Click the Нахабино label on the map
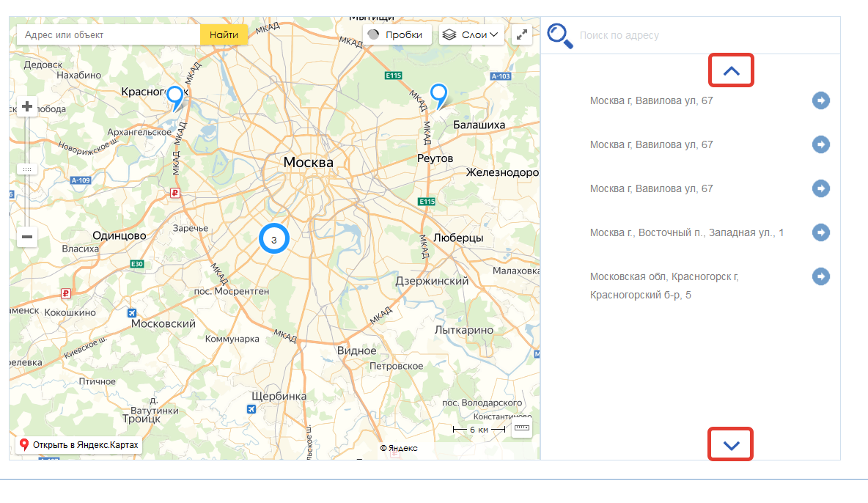Image resolution: width=868 pixels, height=503 pixels. click(79, 76)
